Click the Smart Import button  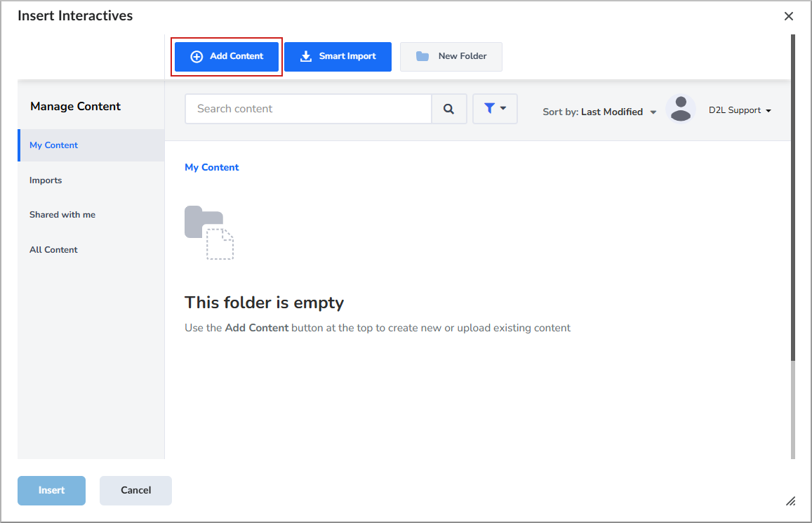click(338, 56)
